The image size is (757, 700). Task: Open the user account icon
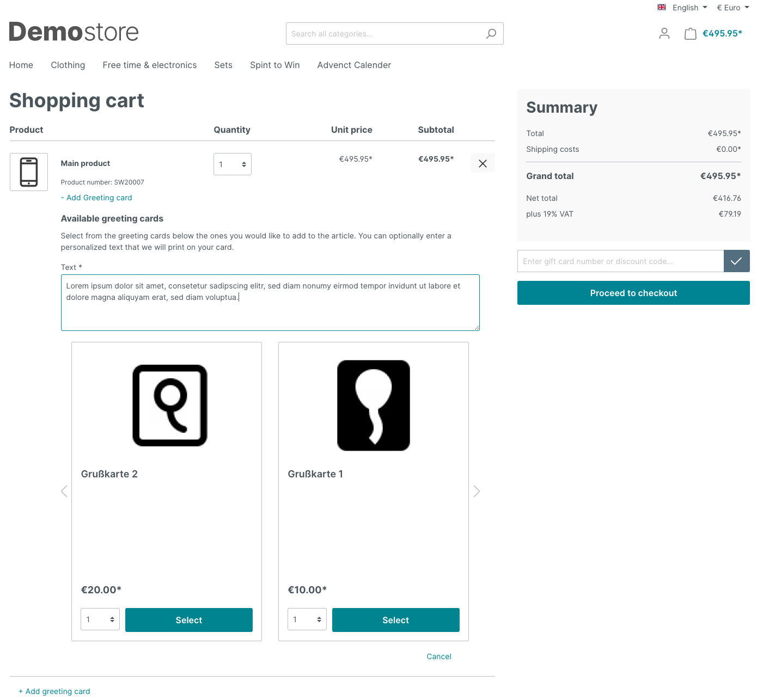[664, 34]
